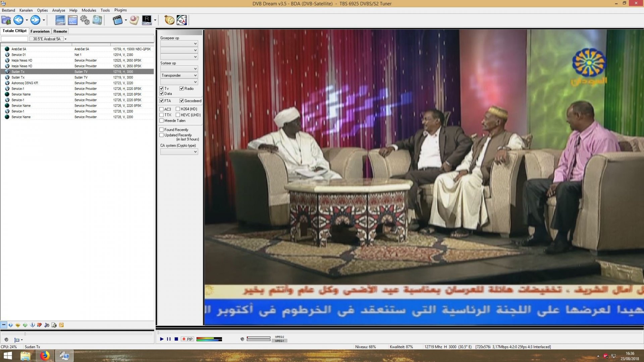The image size is (644, 362).
Task: Open the Modules menu
Action: tap(89, 10)
